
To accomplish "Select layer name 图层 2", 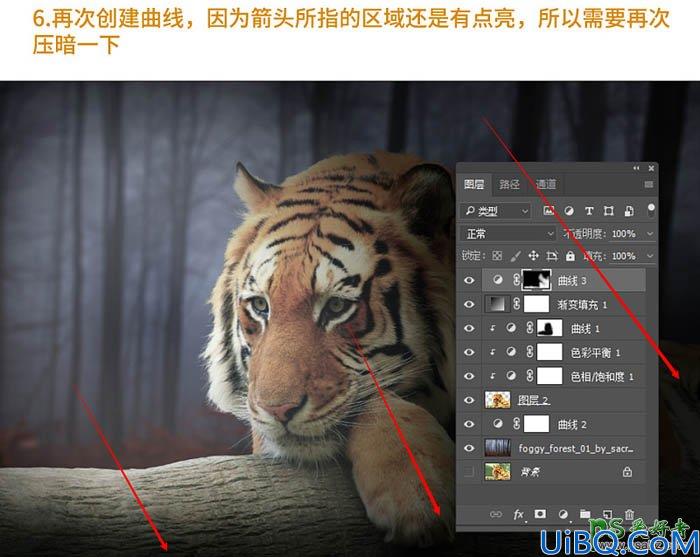I will pyautogui.click(x=533, y=400).
